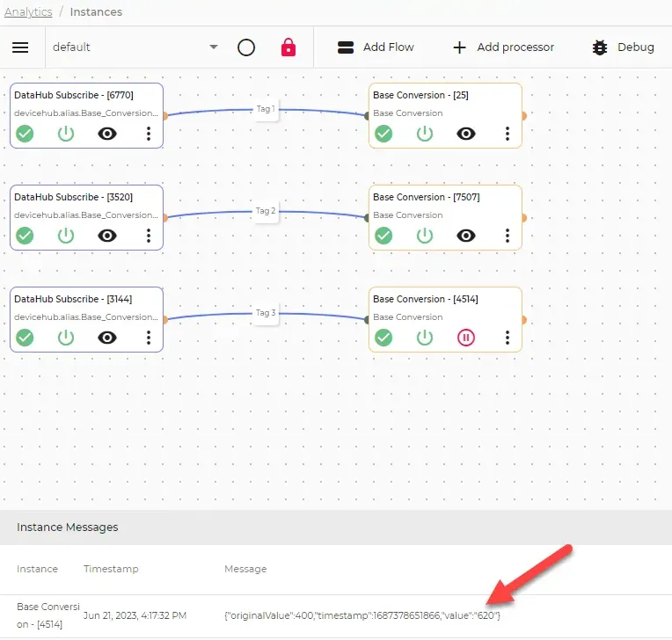
Task: Toggle power on Base Conversion [25]
Action: (x=425, y=134)
